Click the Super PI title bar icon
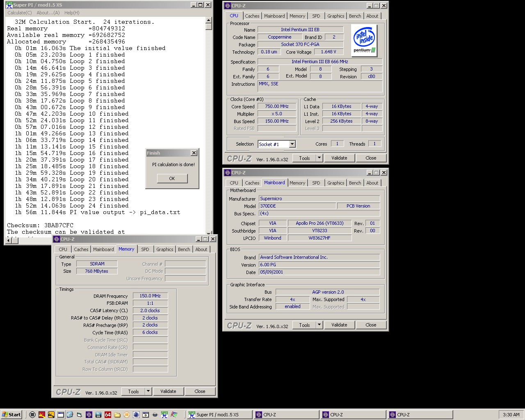525x420 pixels. (x=9, y=5)
